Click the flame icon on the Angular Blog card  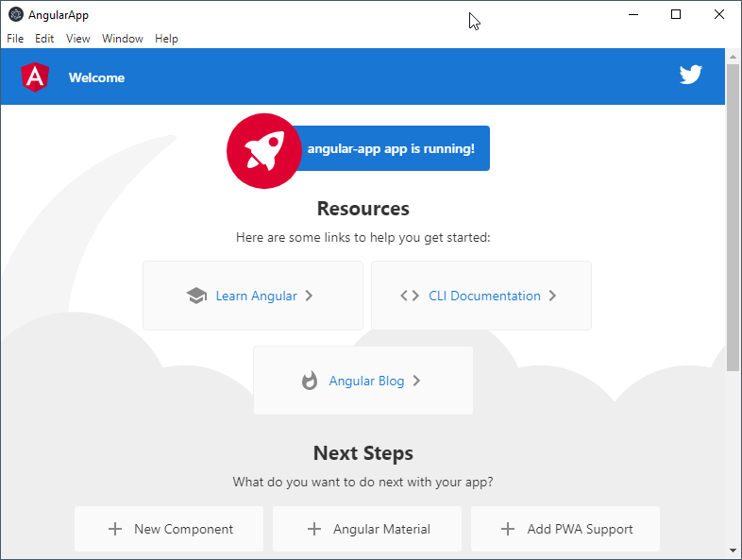pos(310,381)
